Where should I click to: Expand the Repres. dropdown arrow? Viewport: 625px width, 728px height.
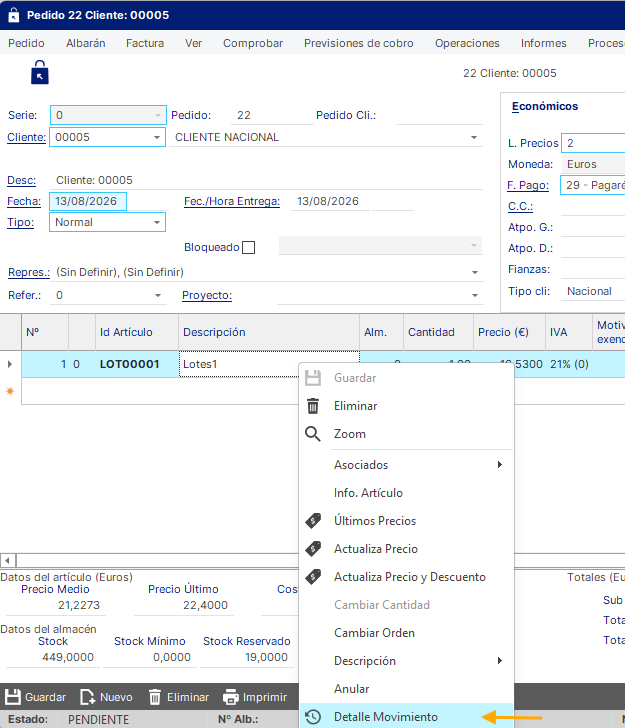point(475,272)
